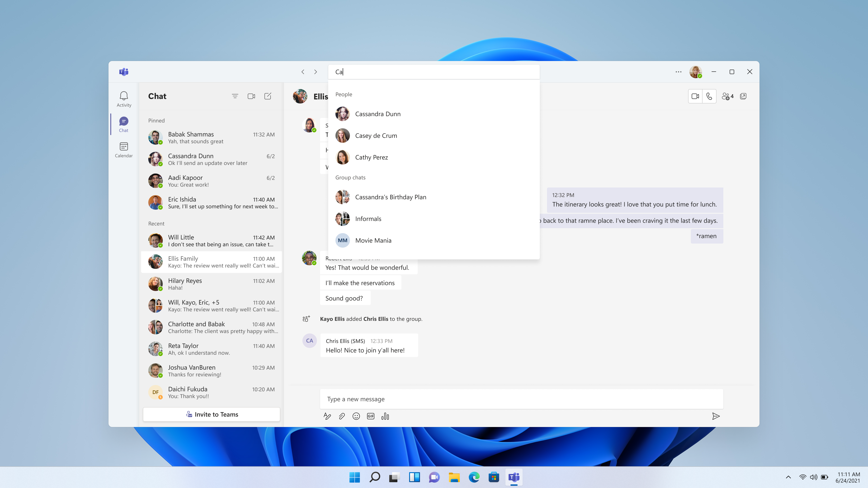868x488 pixels.
Task: Select Cassandra Dunn from search results
Action: 378,113
